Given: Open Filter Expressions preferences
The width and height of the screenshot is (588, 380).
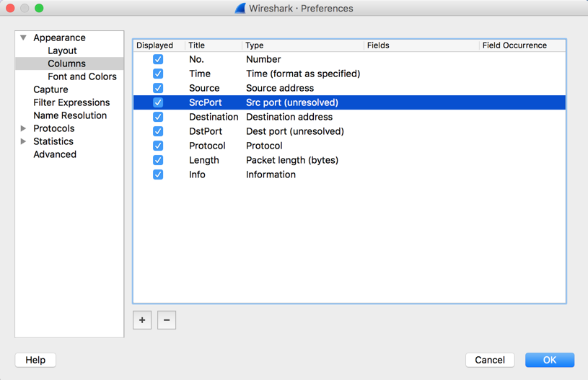Looking at the screenshot, I should pos(71,102).
